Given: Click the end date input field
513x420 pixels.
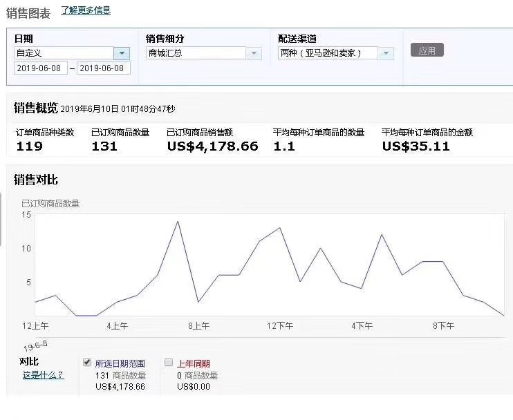Looking at the screenshot, I should tap(104, 68).
